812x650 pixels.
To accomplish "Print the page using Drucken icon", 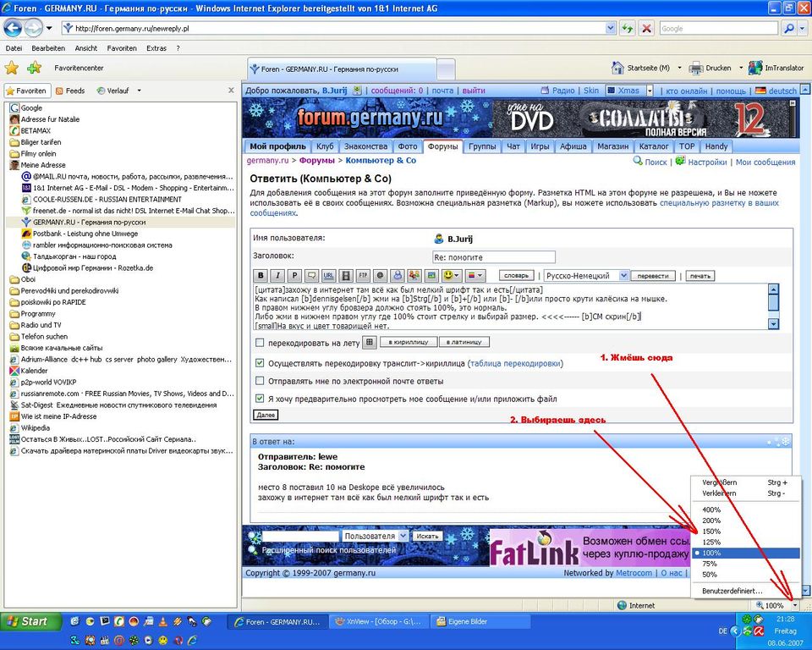I will (x=698, y=68).
